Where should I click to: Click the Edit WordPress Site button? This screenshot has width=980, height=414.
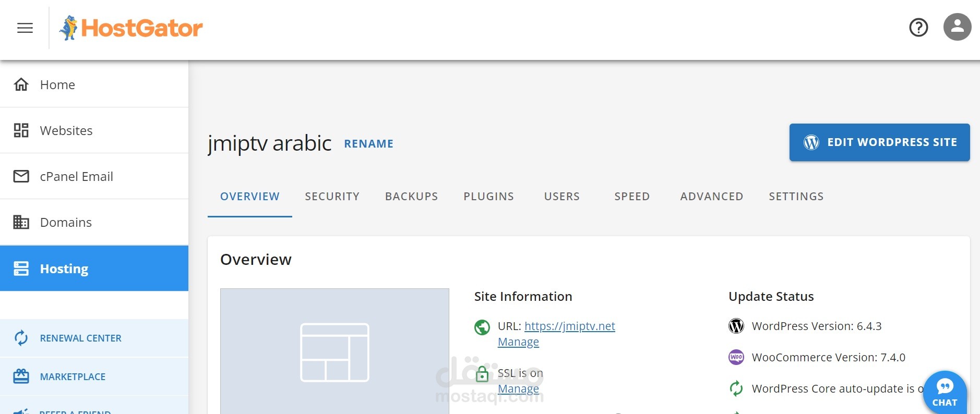[879, 142]
